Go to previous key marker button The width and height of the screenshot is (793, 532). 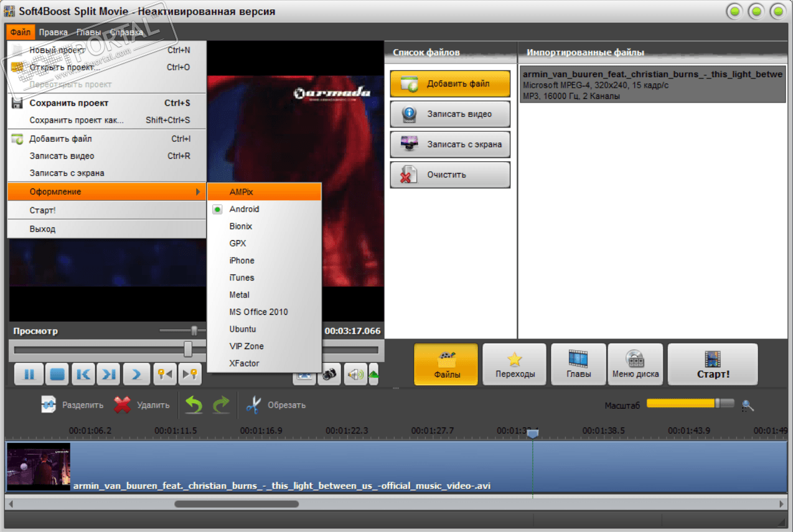tap(165, 375)
